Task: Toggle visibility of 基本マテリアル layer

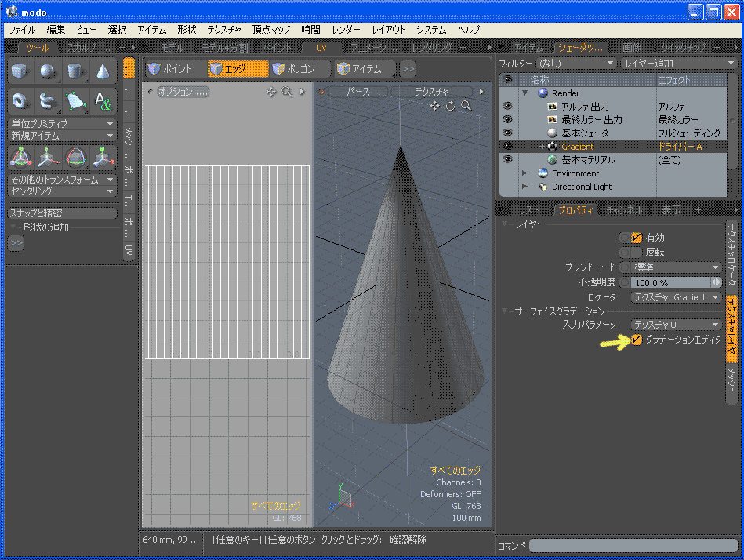Action: (x=508, y=159)
